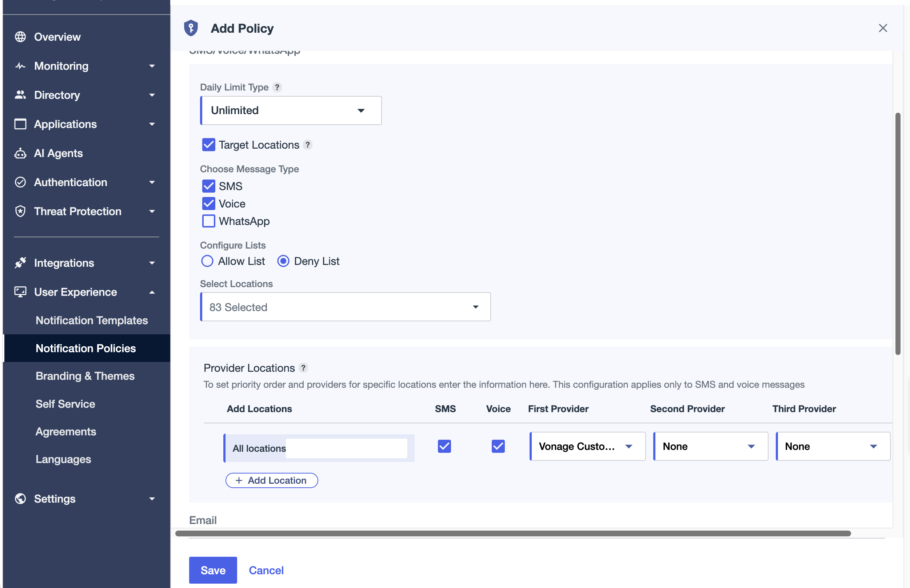Click the Overview globe icon
This screenshot has height=588, width=910.
coord(20,37)
